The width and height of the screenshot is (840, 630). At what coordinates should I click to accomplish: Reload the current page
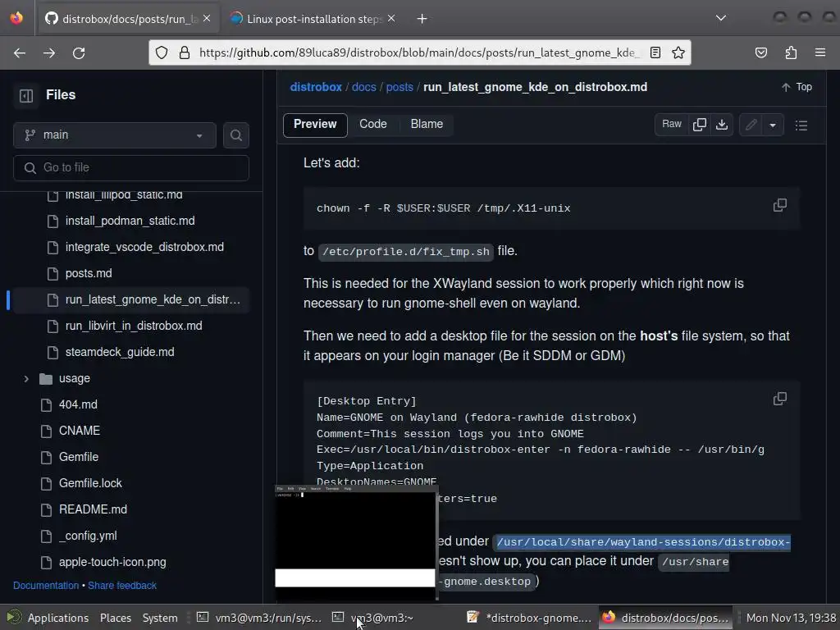79,53
